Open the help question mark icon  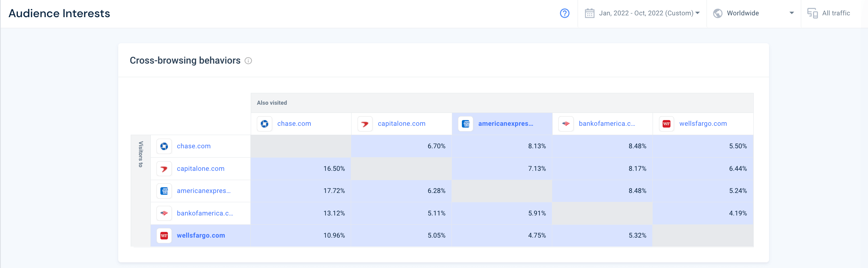564,13
